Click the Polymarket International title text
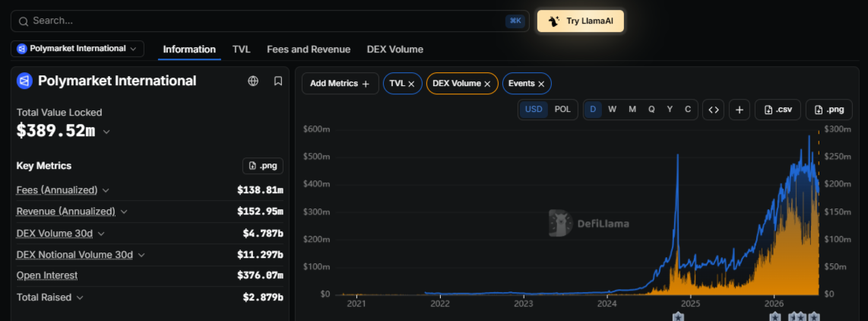868x321 pixels. tap(117, 81)
